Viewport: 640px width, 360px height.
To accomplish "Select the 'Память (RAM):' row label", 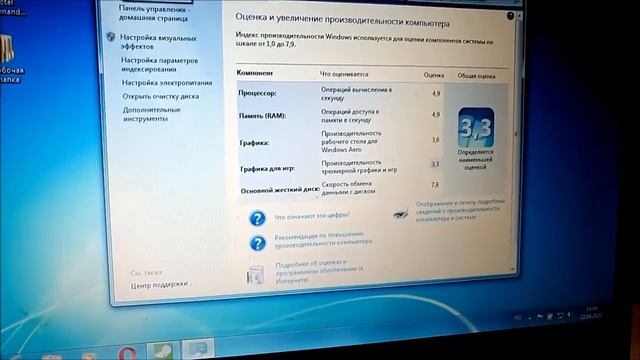I will pyautogui.click(x=262, y=116).
